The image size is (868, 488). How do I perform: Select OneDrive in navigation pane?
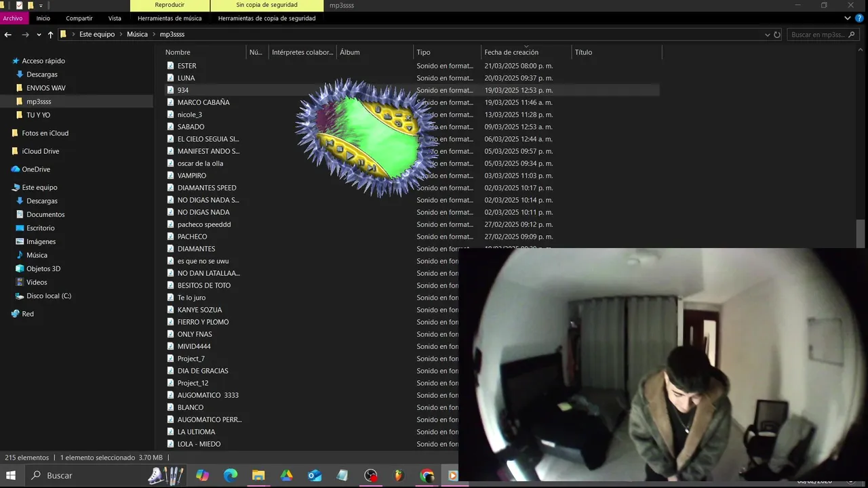coord(36,169)
